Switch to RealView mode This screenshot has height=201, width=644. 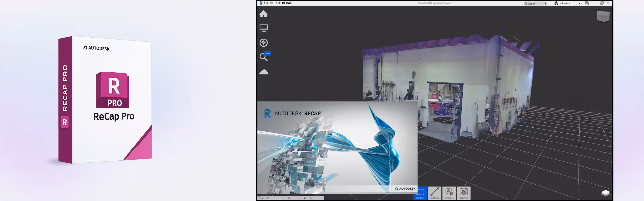[x=464, y=193]
